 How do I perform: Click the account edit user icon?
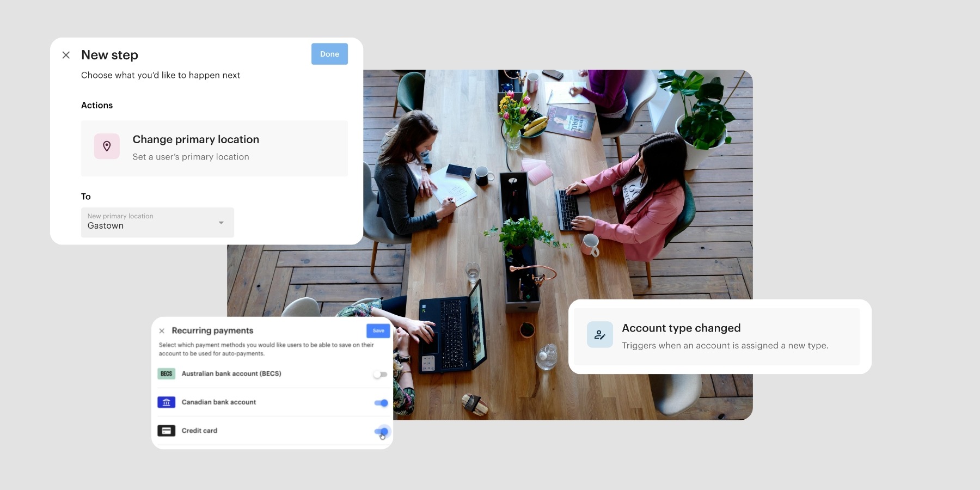pos(599,335)
